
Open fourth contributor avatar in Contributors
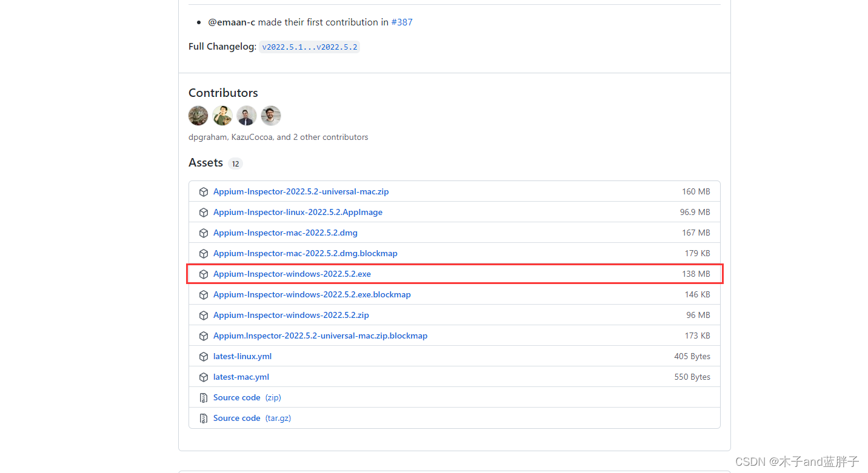click(271, 116)
